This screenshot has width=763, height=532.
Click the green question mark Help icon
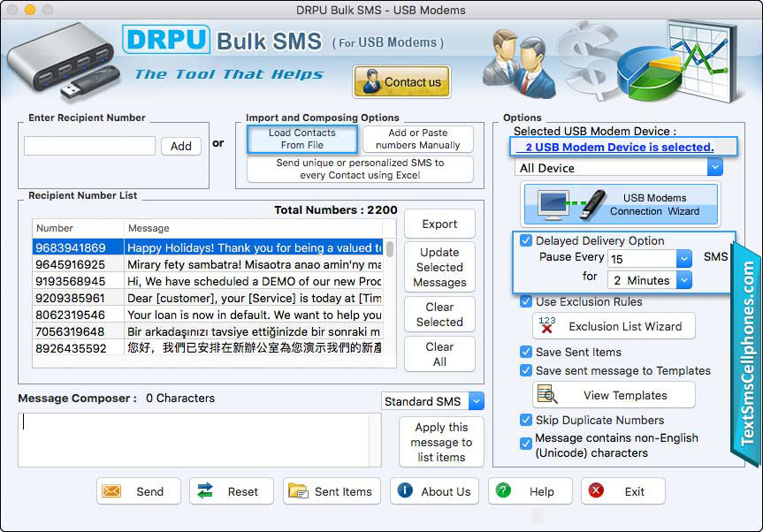(503, 490)
